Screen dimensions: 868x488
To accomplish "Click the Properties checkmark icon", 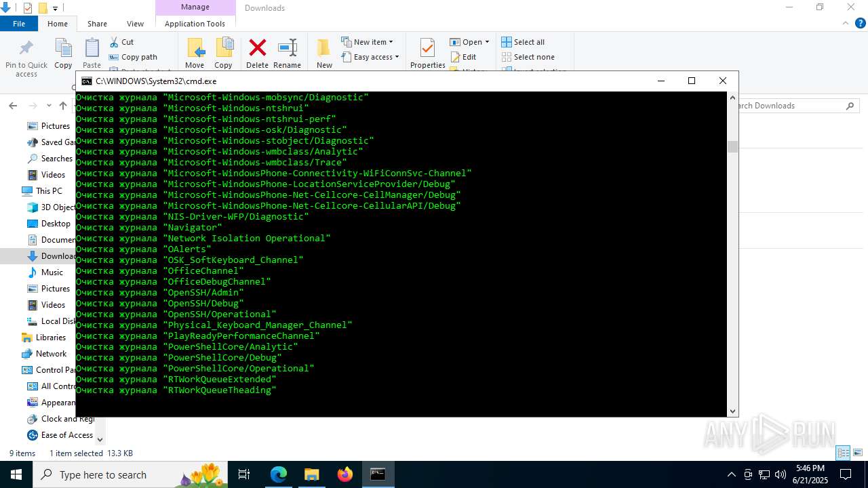I will pos(427,49).
